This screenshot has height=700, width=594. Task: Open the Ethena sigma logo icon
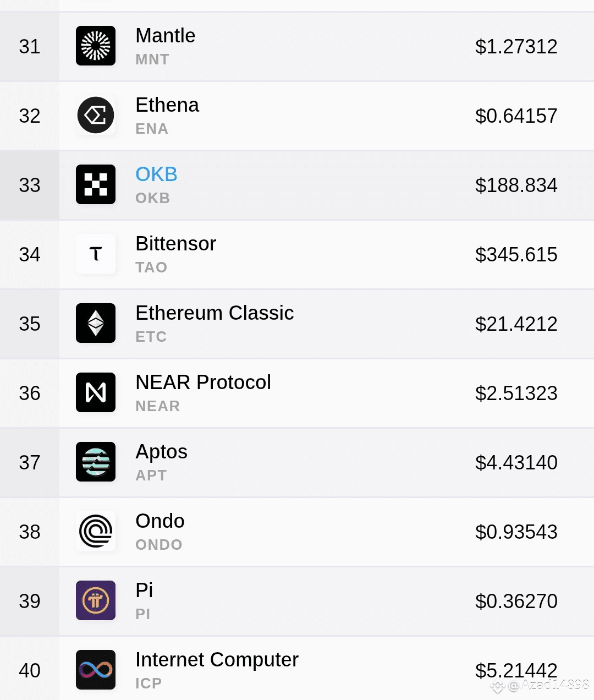[x=96, y=115]
